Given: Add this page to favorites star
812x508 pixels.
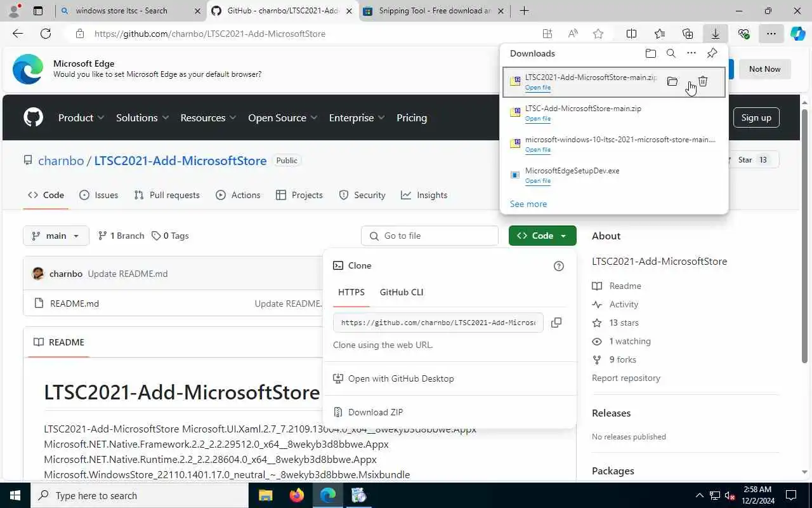Looking at the screenshot, I should 598,34.
